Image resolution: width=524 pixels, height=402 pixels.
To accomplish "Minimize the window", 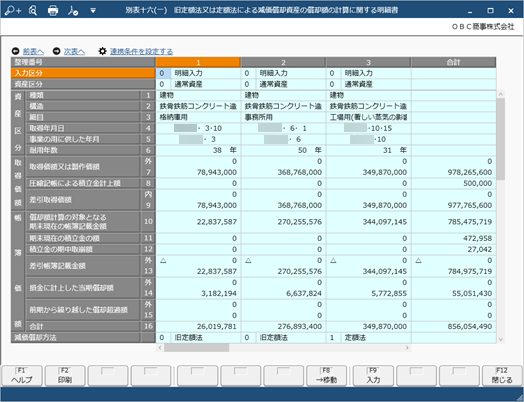I will coord(470,11).
